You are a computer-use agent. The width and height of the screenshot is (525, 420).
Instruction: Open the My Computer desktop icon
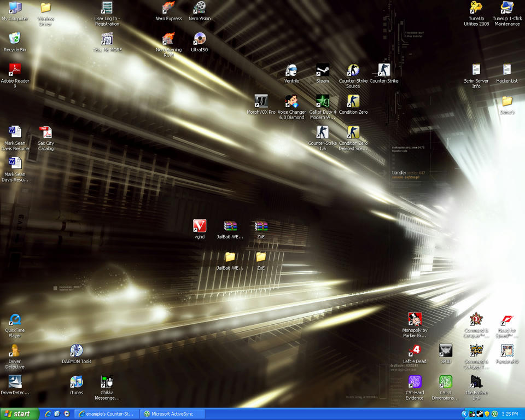point(15,11)
